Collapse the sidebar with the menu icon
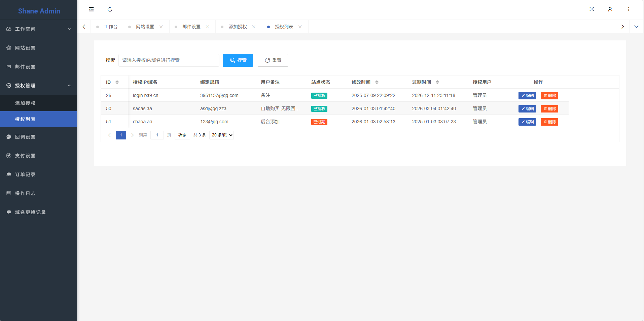644x321 pixels. 91,9
